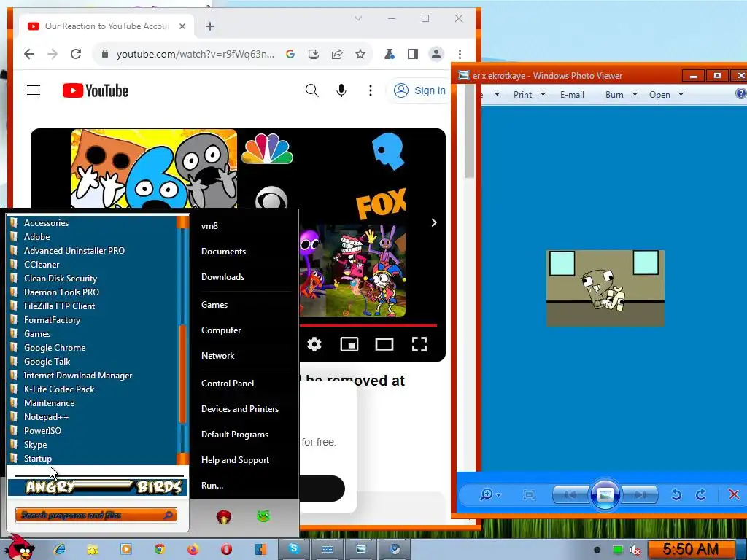747x560 pixels.
Task: Open Firefox from the taskbar
Action: click(x=193, y=550)
